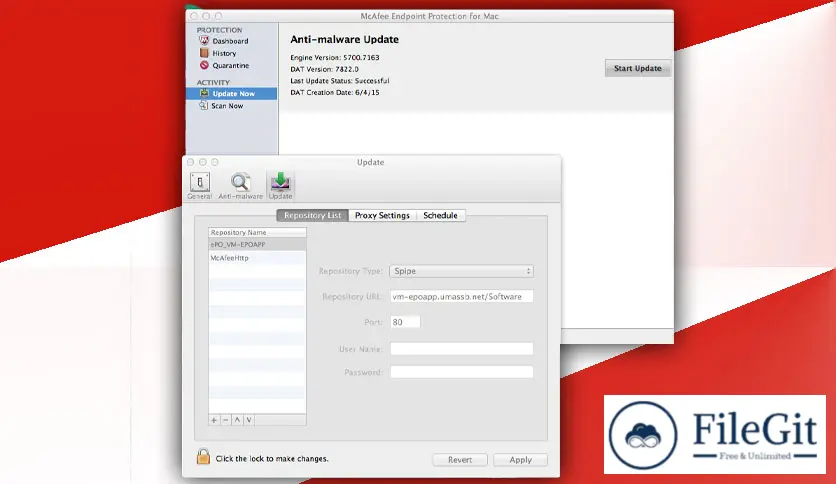This screenshot has height=484, width=836.
Task: Close the McAfee Endpoint Protection window
Action: click(x=194, y=16)
